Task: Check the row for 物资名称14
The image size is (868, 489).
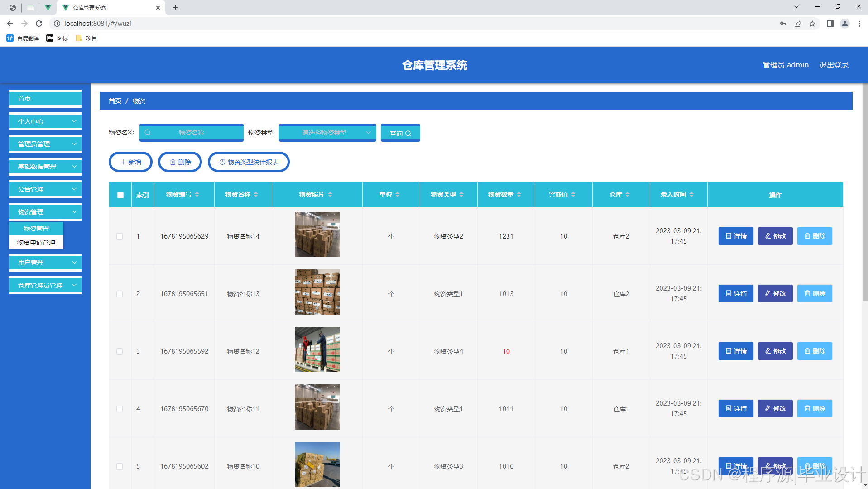Action: pyautogui.click(x=120, y=236)
